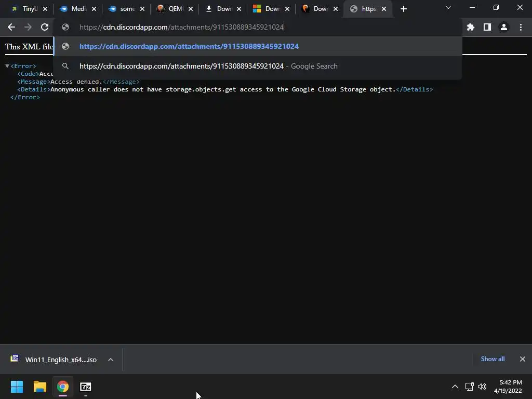Close the 'some' tab
This screenshot has width=532, height=399.
pos(142,9)
